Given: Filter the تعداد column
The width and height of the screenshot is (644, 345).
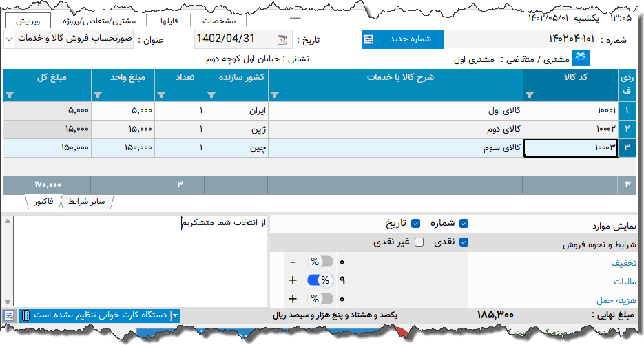Looking at the screenshot, I should tap(161, 95).
